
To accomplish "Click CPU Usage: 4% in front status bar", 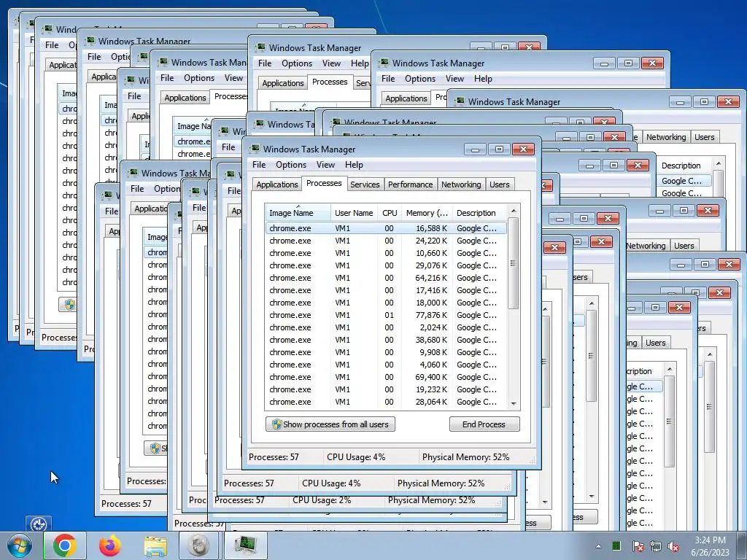I will 356,457.
